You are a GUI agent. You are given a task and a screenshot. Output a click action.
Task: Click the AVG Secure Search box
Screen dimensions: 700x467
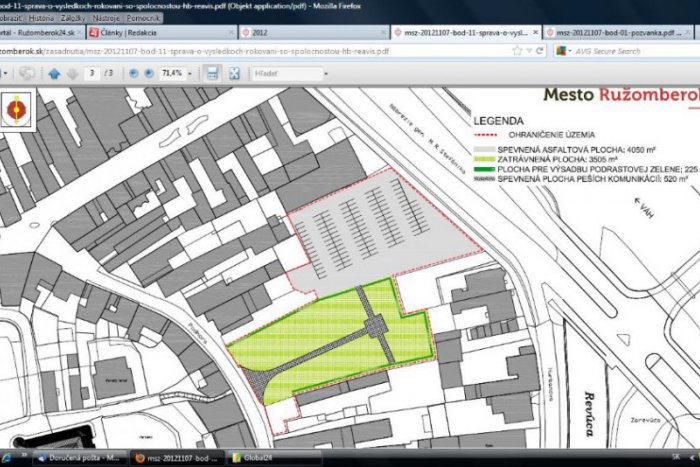point(630,50)
